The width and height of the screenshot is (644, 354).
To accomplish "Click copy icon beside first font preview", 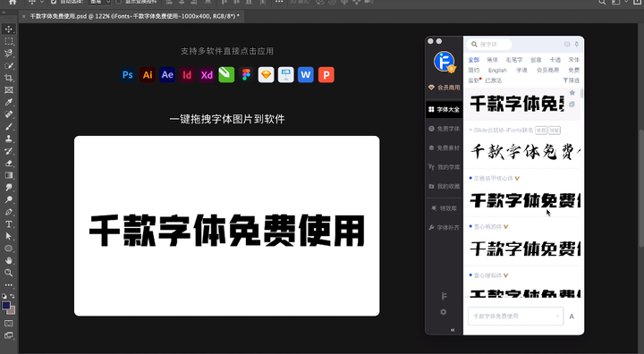I will click(x=572, y=105).
